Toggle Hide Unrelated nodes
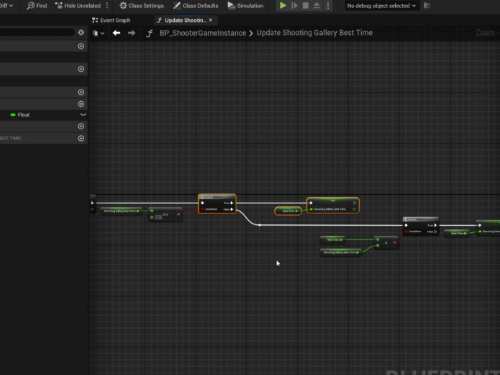The image size is (500, 375). (x=78, y=6)
